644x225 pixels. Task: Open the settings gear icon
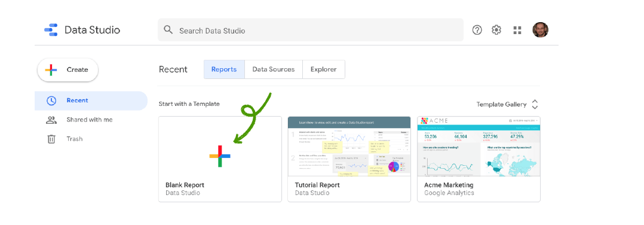point(496,30)
